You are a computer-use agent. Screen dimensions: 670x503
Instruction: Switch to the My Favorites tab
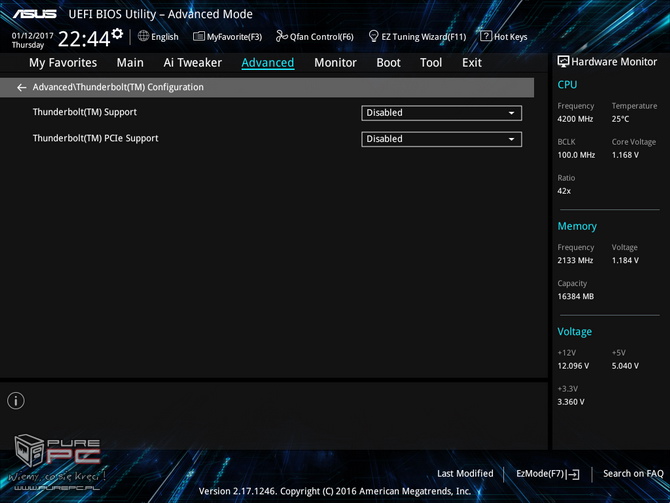tap(63, 63)
